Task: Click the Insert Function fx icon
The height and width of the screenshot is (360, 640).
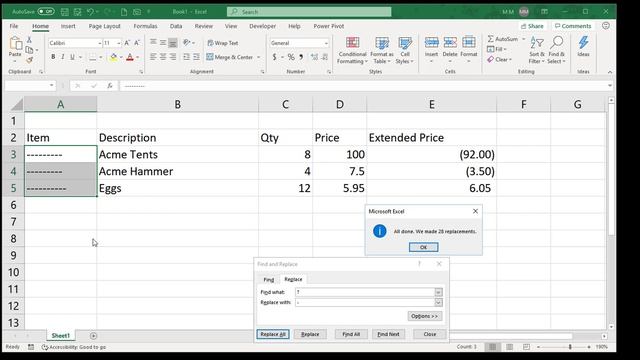Action: [x=110, y=86]
